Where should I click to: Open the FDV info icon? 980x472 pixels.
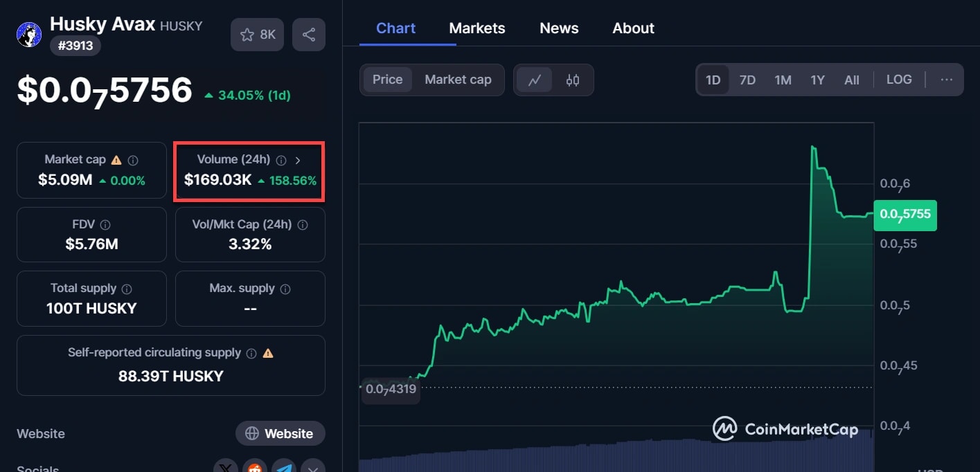pos(105,225)
